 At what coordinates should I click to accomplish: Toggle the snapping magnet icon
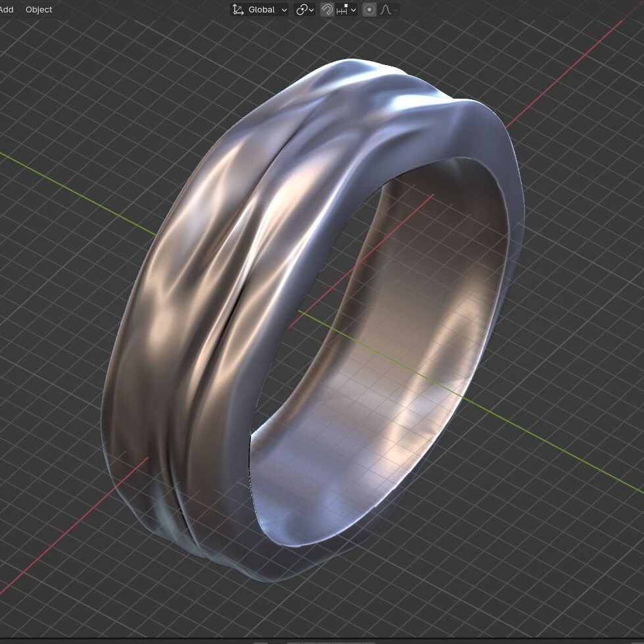point(327,9)
